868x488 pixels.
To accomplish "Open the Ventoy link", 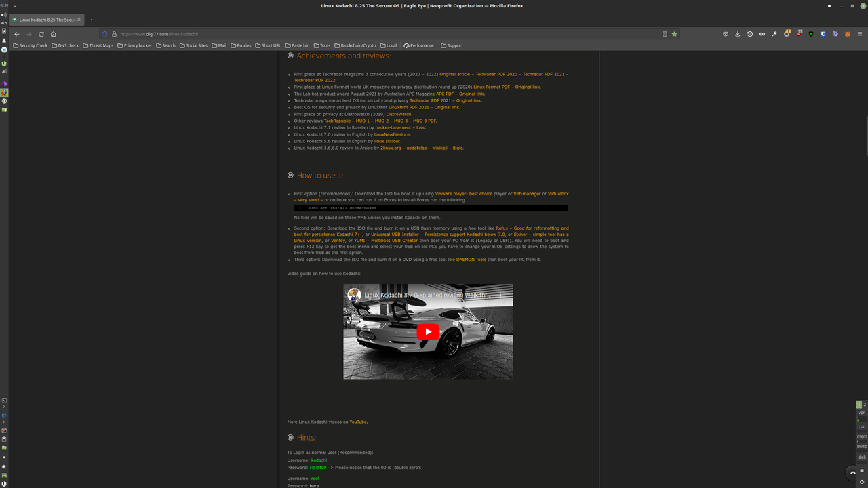I will (338, 241).
